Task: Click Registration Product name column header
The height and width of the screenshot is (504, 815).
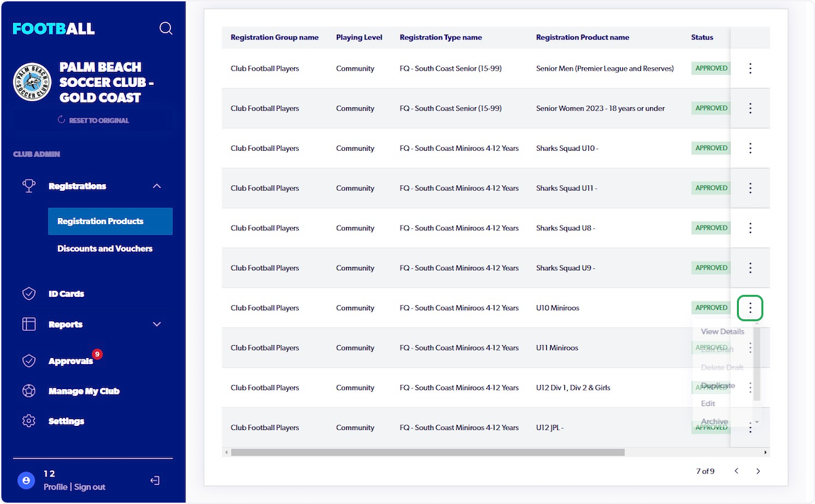Action: 583,37
